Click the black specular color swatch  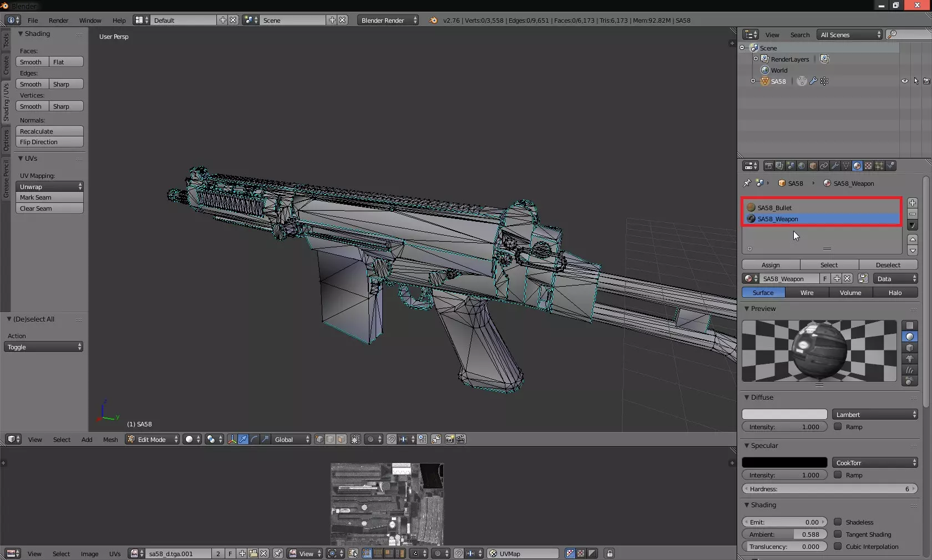tap(784, 462)
